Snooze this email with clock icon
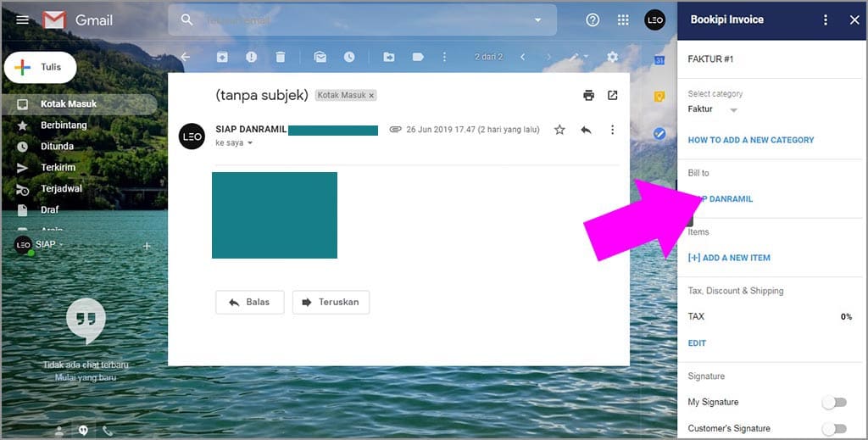Screen dimensions: 868x440 pos(349,57)
